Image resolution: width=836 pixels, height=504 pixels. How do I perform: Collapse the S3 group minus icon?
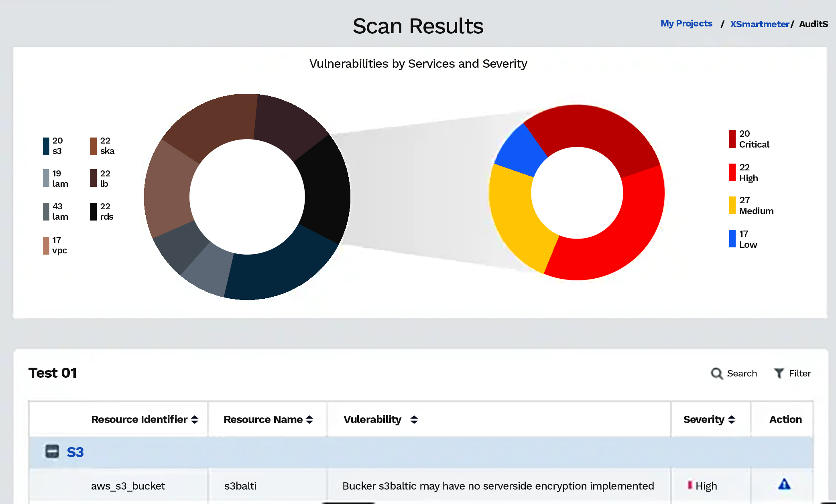[52, 451]
